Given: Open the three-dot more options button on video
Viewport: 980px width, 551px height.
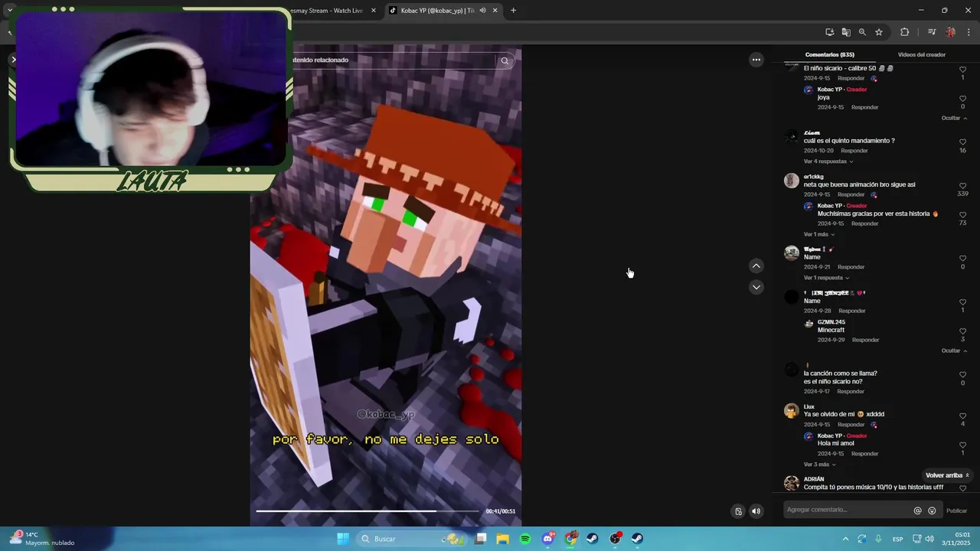Looking at the screenshot, I should (756, 60).
